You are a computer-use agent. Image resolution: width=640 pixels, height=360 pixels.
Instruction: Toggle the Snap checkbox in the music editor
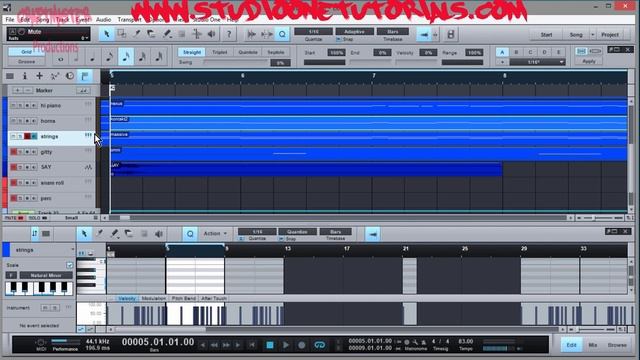coord(281,239)
